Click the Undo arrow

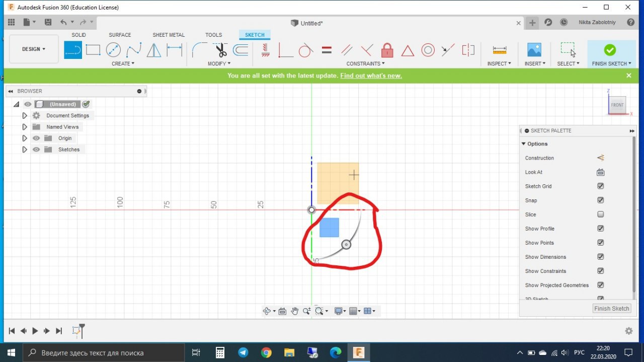coord(63,23)
